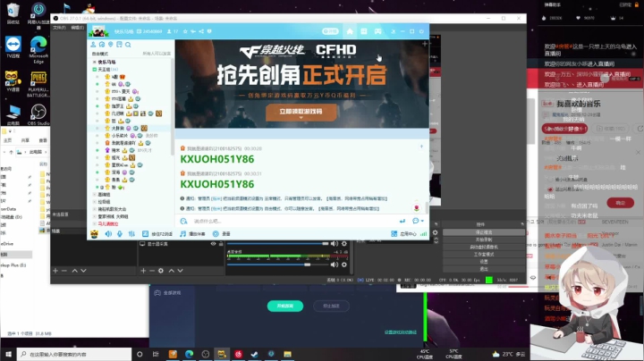
Task: Open the search magnifier in YY sidebar
Action: 128,45
